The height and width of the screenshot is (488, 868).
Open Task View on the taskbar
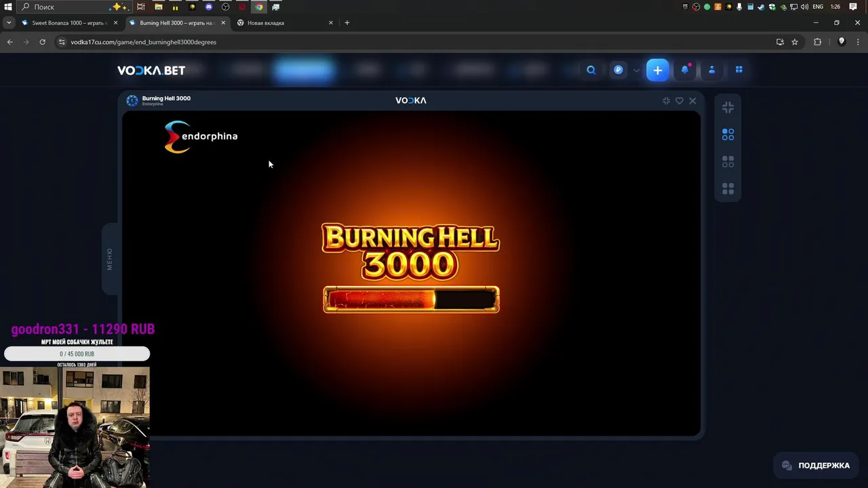point(141,7)
